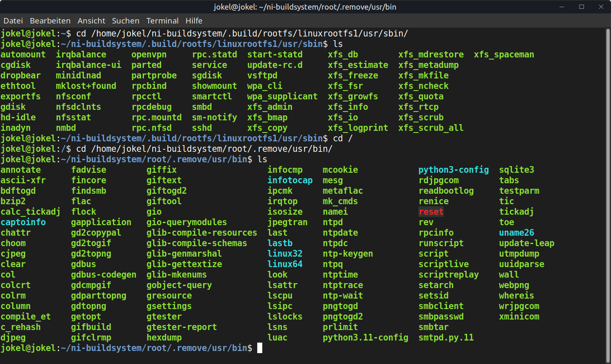Click the captoinfo cyan entry
Screen dimensions: 611x364
23,222
